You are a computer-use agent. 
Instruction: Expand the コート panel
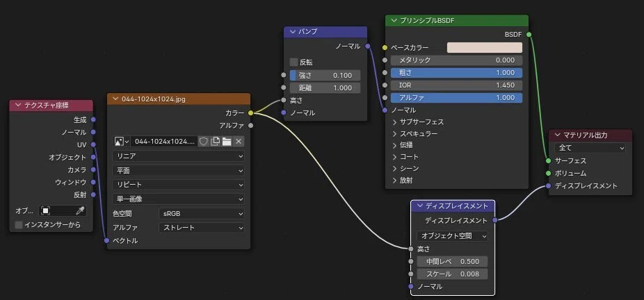395,157
